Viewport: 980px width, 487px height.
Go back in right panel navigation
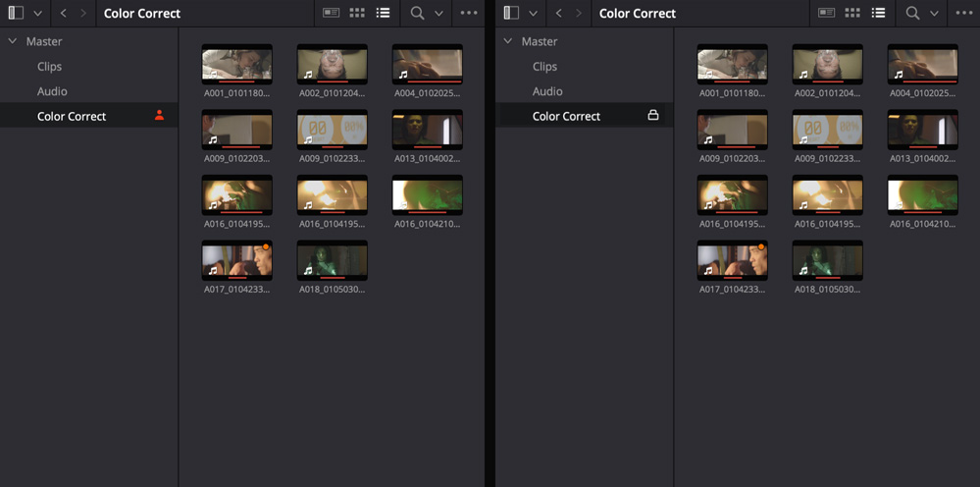coord(559,13)
